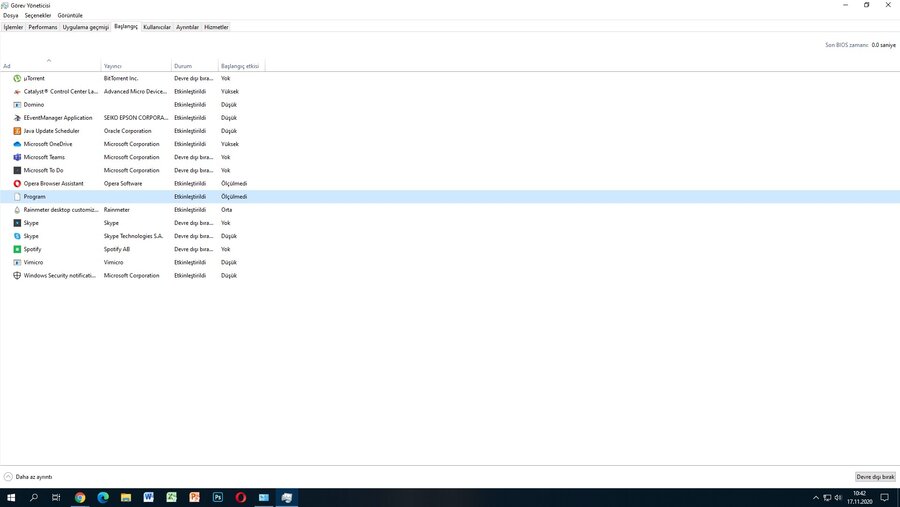Select the Windows Security shield icon

click(17, 276)
